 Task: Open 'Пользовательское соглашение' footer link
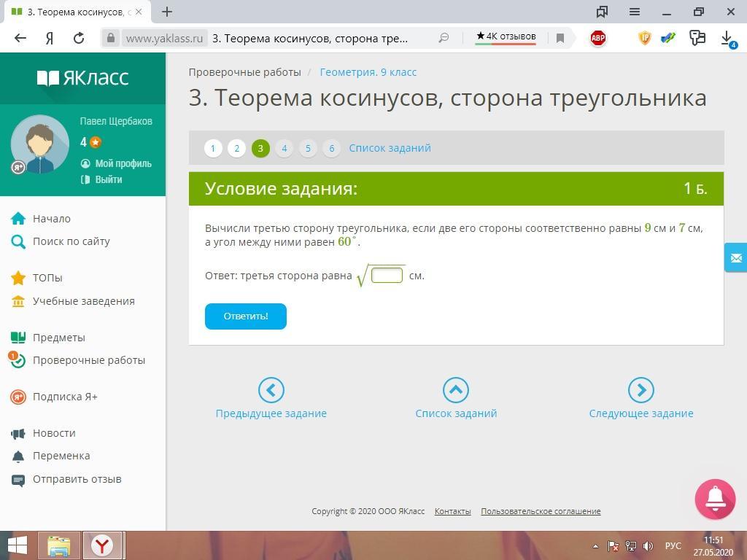point(541,511)
